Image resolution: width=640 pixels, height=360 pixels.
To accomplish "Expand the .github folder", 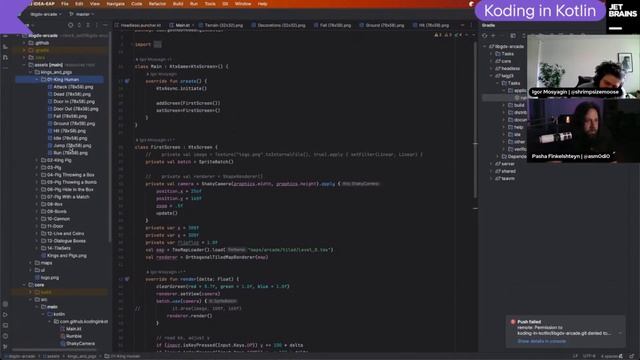I will (x=24, y=43).
